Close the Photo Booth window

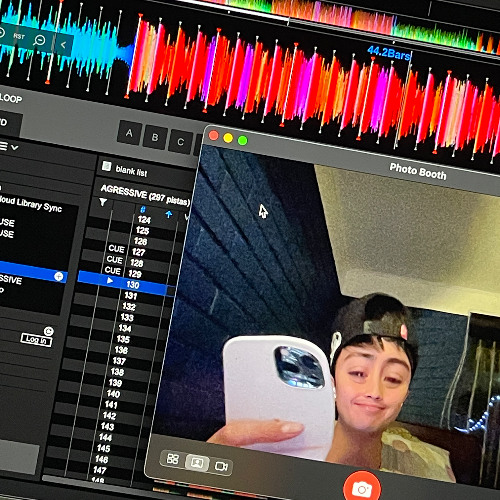click(x=214, y=135)
